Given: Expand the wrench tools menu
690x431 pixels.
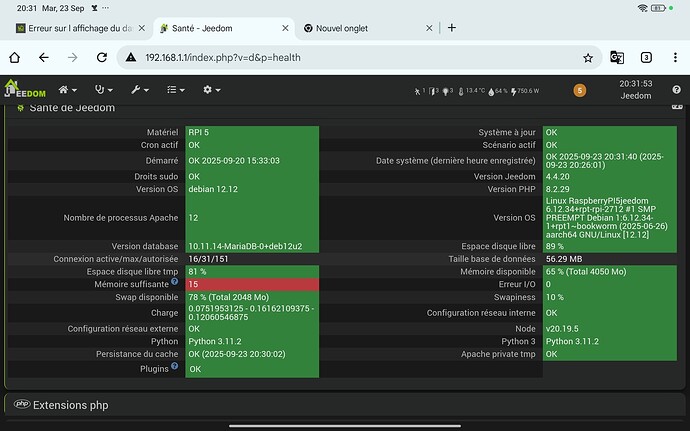Looking at the screenshot, I should click(139, 90).
